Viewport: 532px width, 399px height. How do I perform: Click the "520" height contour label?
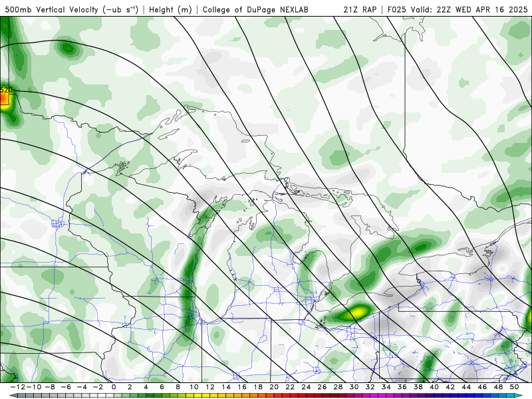6,90
